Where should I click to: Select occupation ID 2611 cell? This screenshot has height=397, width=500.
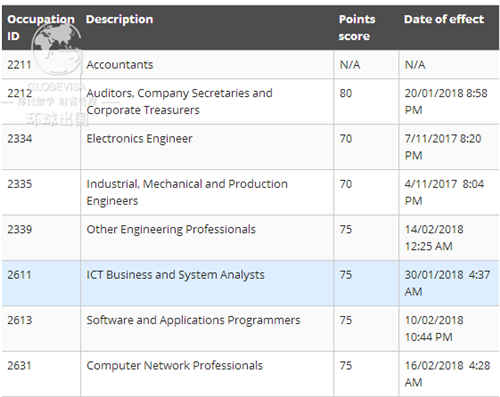coord(41,283)
